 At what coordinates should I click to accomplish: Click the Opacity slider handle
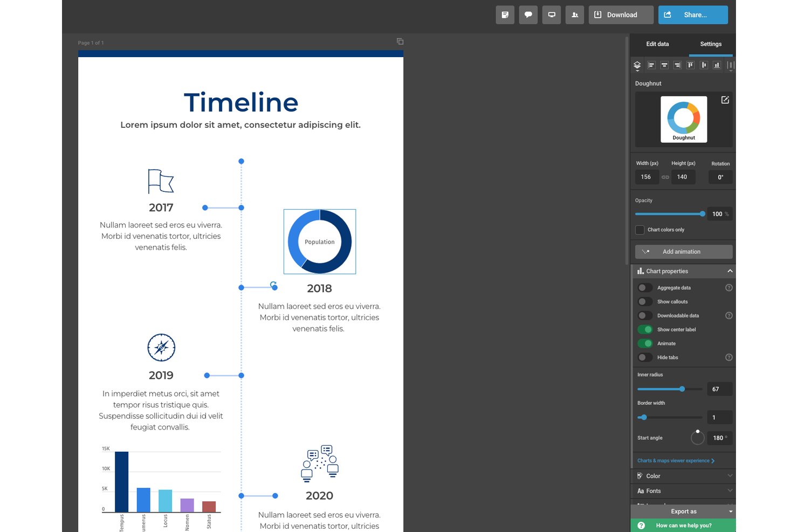point(703,214)
